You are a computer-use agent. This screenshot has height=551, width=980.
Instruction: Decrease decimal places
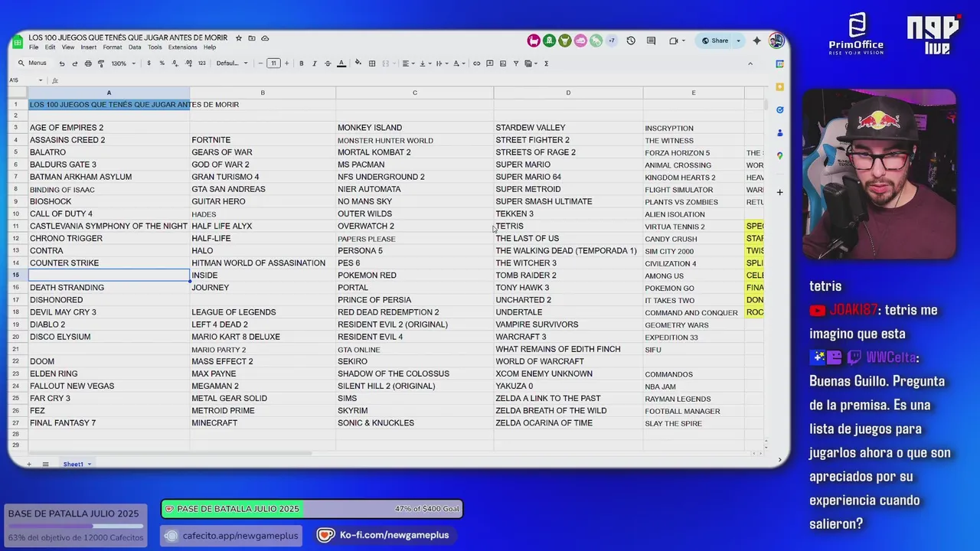[175, 64]
